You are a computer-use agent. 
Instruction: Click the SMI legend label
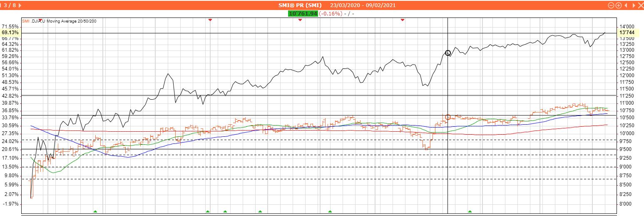click(25, 21)
